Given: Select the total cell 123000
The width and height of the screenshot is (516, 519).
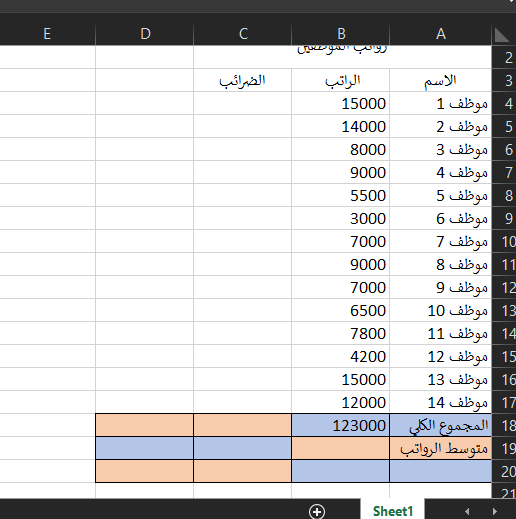Looking at the screenshot, I should point(341,426).
